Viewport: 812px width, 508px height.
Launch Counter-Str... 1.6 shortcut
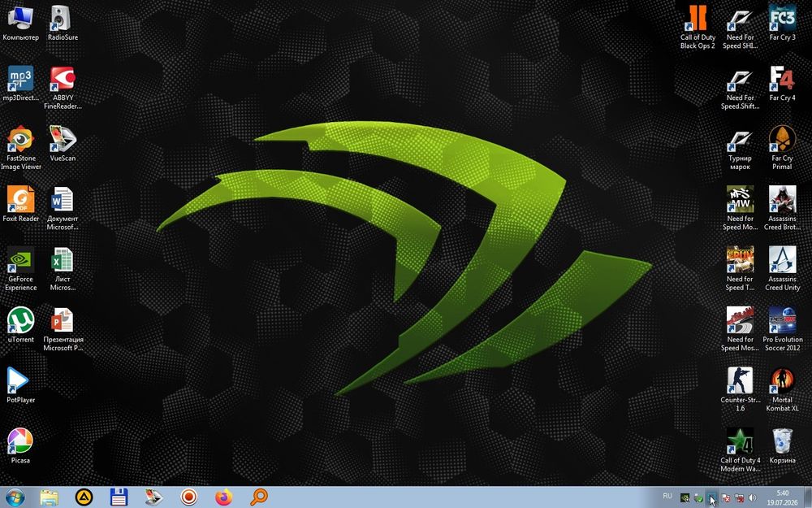tap(740, 389)
